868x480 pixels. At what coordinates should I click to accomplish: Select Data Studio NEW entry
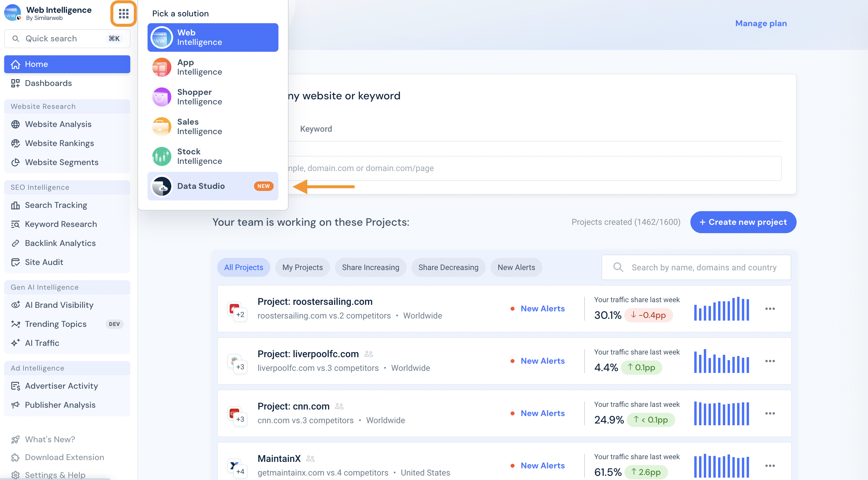click(213, 186)
